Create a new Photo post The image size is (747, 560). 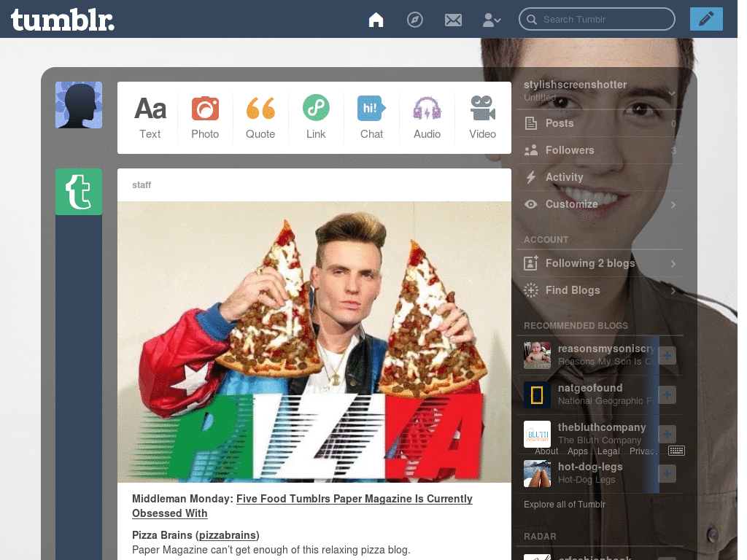pos(205,117)
